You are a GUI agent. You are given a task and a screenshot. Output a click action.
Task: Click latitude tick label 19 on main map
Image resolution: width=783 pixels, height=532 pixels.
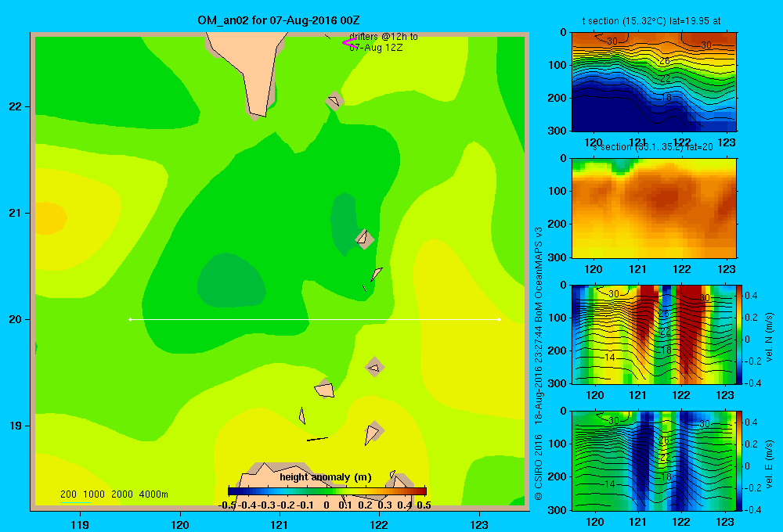pyautogui.click(x=16, y=426)
